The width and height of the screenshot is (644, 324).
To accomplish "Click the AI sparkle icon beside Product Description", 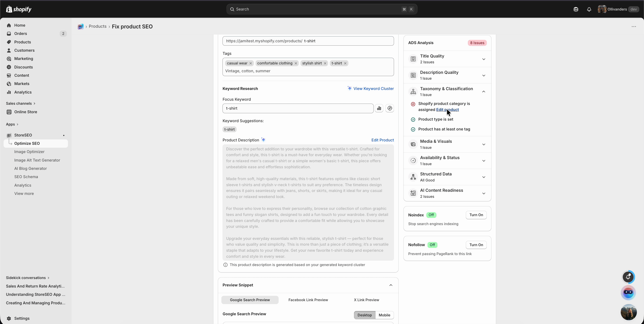I will pyautogui.click(x=263, y=140).
